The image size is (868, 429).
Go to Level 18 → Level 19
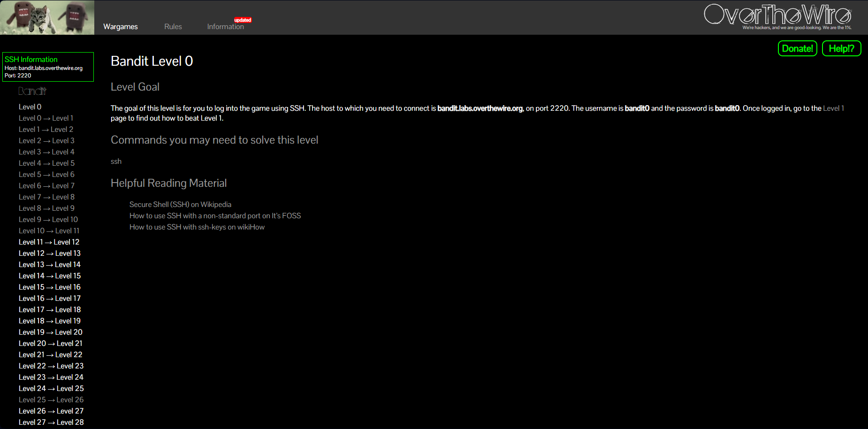(x=50, y=321)
